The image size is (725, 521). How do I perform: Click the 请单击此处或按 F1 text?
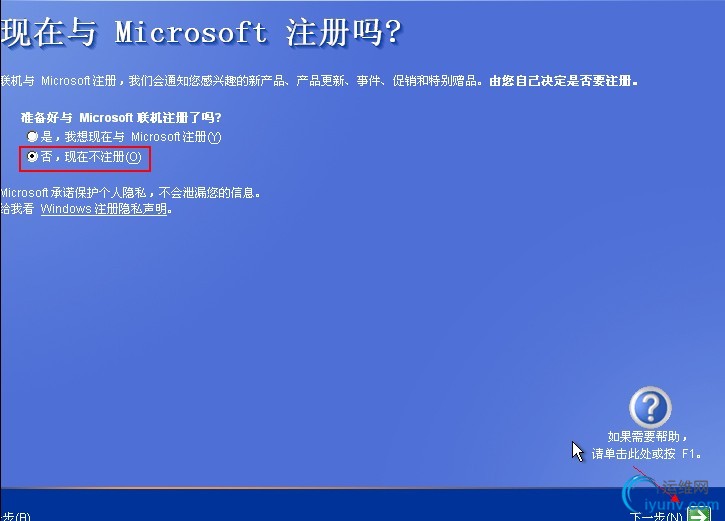(x=646, y=454)
